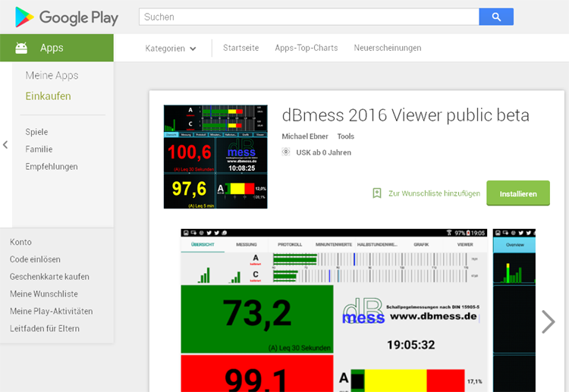The width and height of the screenshot is (569, 392).
Task: Open Leitfaden für Eltern
Action: click(x=45, y=328)
